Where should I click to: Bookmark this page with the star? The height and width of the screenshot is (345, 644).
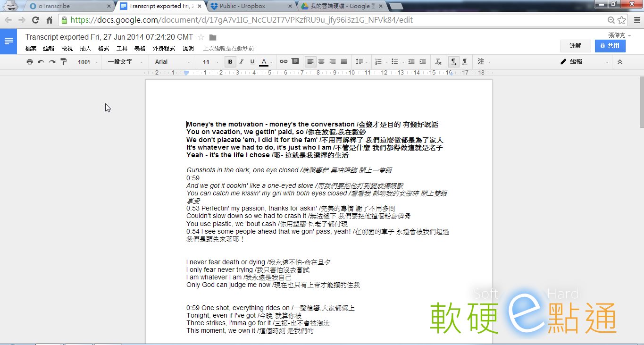622,20
